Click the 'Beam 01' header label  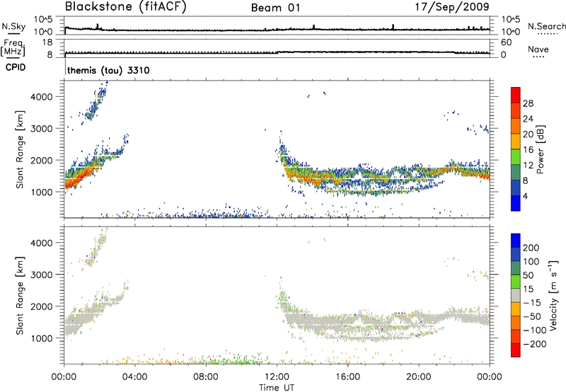click(x=275, y=8)
